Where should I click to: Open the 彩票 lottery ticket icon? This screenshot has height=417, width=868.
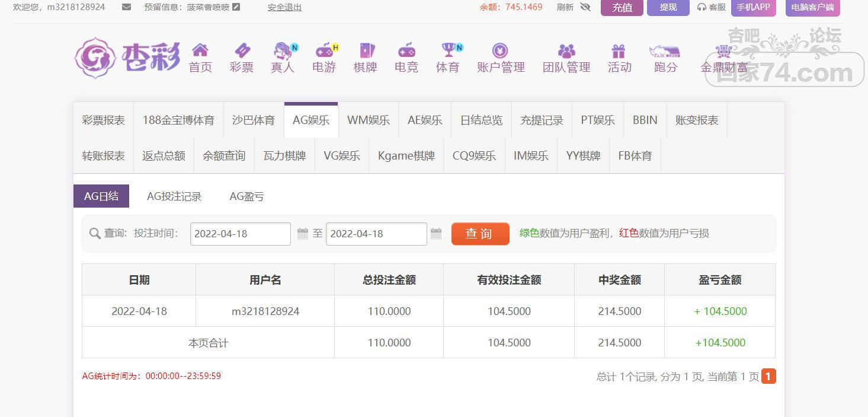coord(242,50)
